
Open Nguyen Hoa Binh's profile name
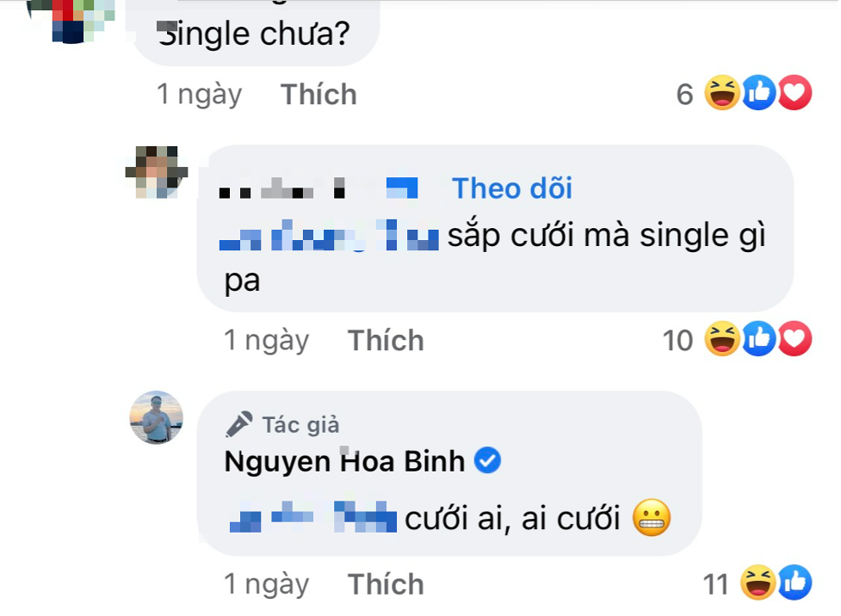click(x=344, y=461)
